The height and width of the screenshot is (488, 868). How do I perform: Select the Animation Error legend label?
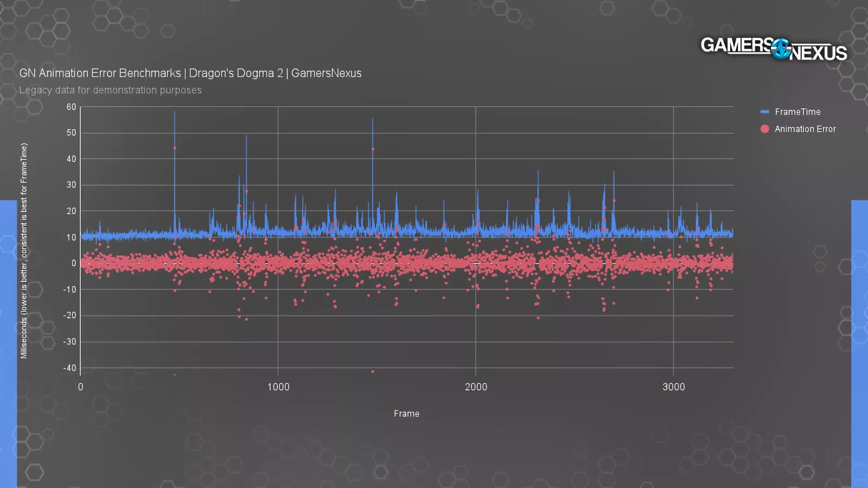click(805, 129)
